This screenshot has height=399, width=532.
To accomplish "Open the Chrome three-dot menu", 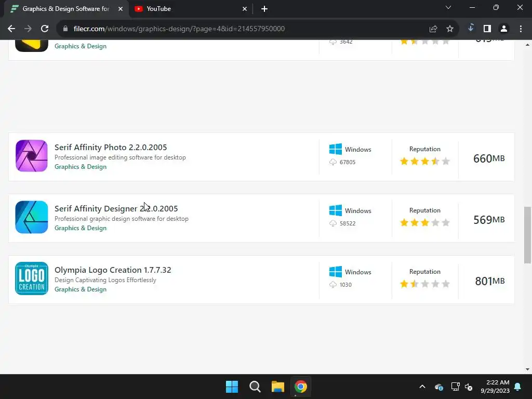I will 521,29.
